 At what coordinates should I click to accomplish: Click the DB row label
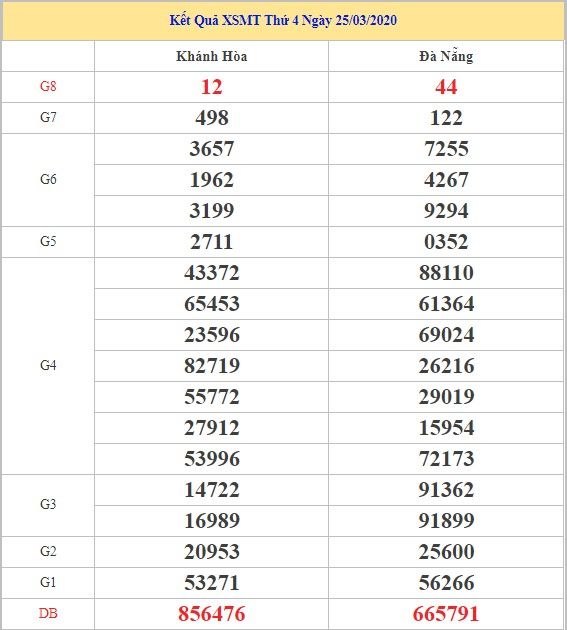coord(48,614)
